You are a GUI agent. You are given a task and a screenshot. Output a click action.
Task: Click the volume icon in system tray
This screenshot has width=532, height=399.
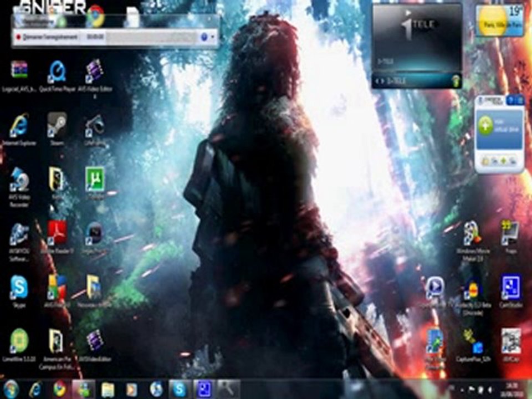490,390
